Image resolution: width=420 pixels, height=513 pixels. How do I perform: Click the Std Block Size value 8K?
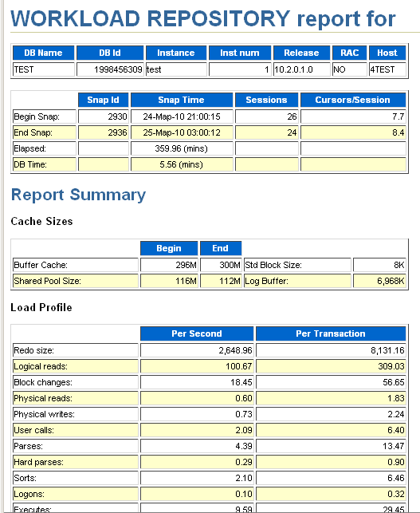click(x=379, y=265)
